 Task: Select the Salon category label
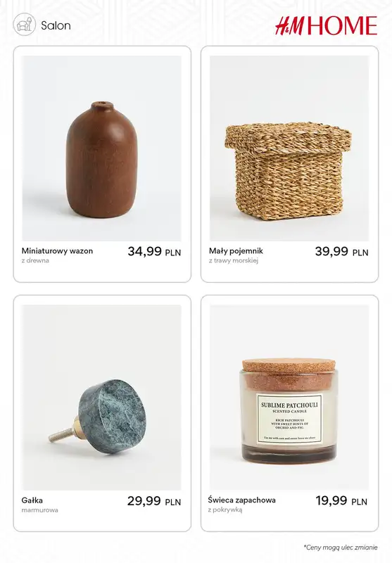[56, 25]
